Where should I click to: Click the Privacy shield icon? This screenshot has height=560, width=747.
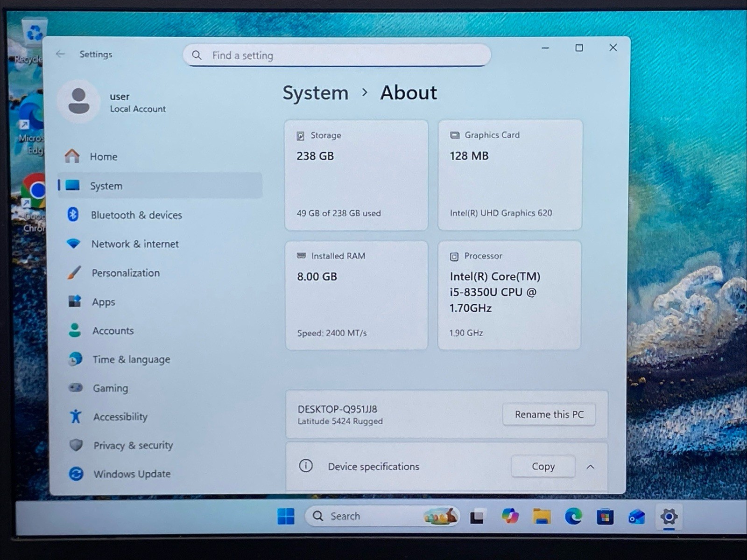[76, 445]
